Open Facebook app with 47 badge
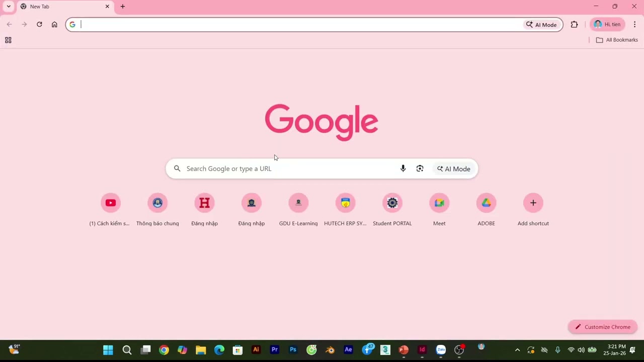Image resolution: width=644 pixels, height=362 pixels. coord(367,350)
